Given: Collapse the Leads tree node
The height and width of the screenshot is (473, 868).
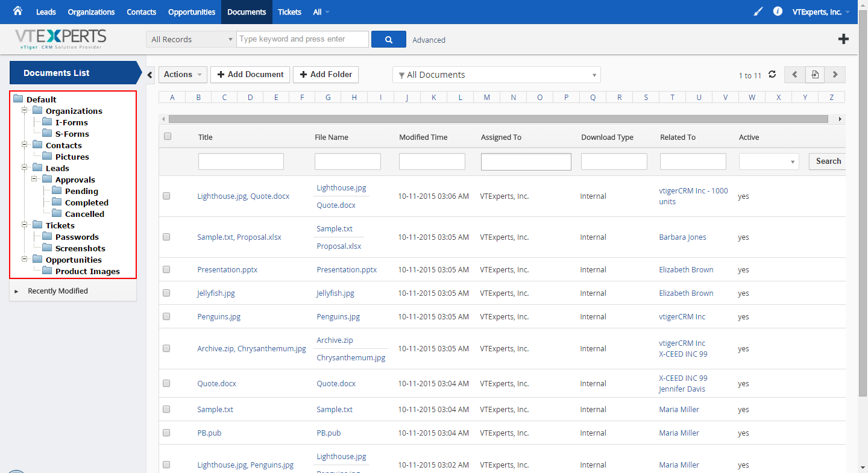Looking at the screenshot, I should 25,168.
